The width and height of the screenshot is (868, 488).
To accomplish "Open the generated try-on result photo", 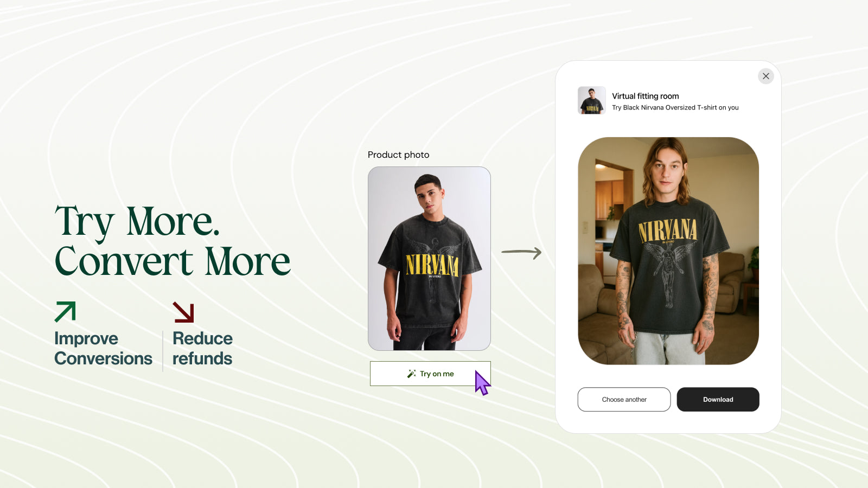I will pos(668,251).
